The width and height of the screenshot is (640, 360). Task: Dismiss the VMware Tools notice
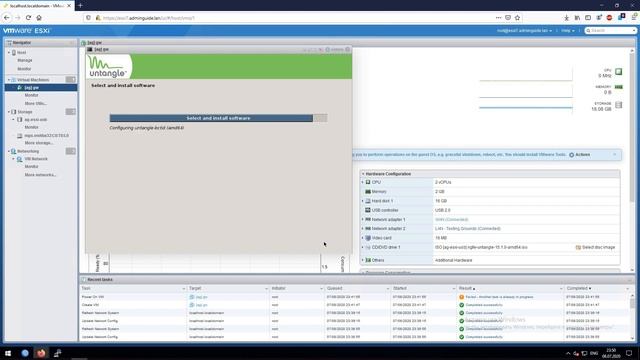pyautogui.click(x=615, y=155)
